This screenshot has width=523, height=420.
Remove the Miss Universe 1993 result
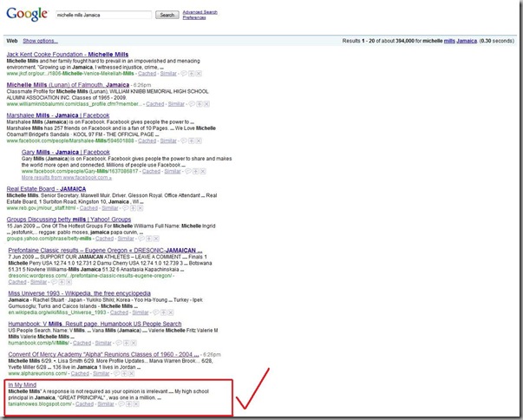[x=171, y=312]
